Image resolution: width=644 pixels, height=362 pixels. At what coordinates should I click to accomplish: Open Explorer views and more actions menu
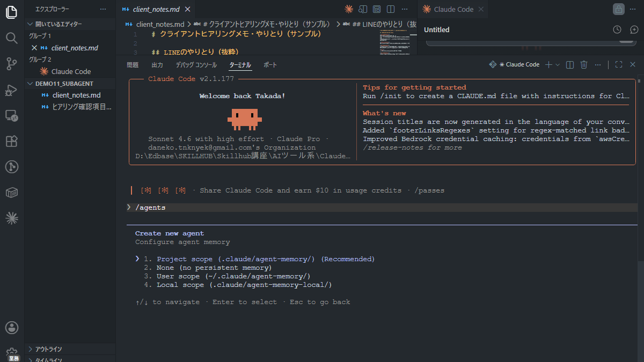point(103,9)
